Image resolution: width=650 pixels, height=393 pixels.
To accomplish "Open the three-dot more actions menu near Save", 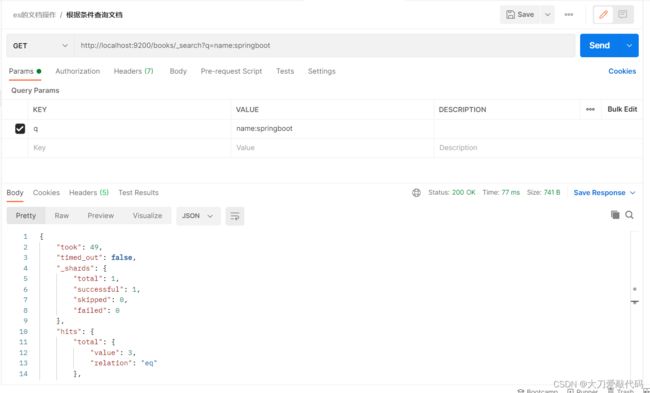I will click(569, 15).
